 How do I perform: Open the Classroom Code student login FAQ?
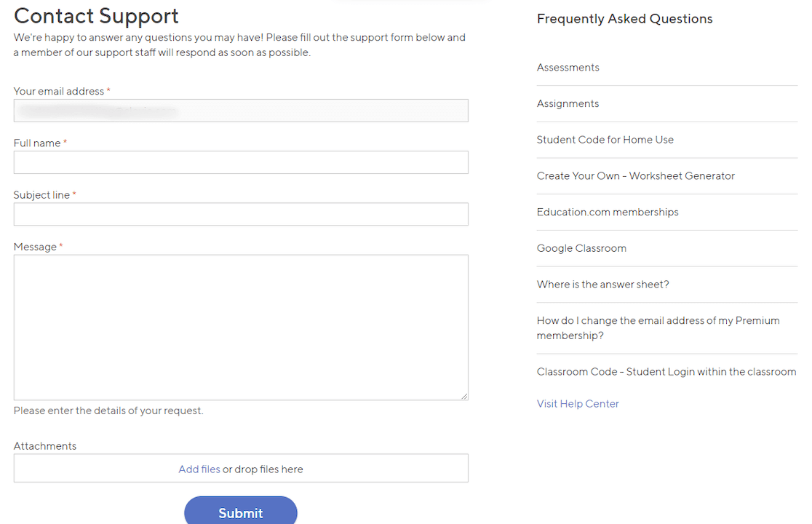(666, 371)
